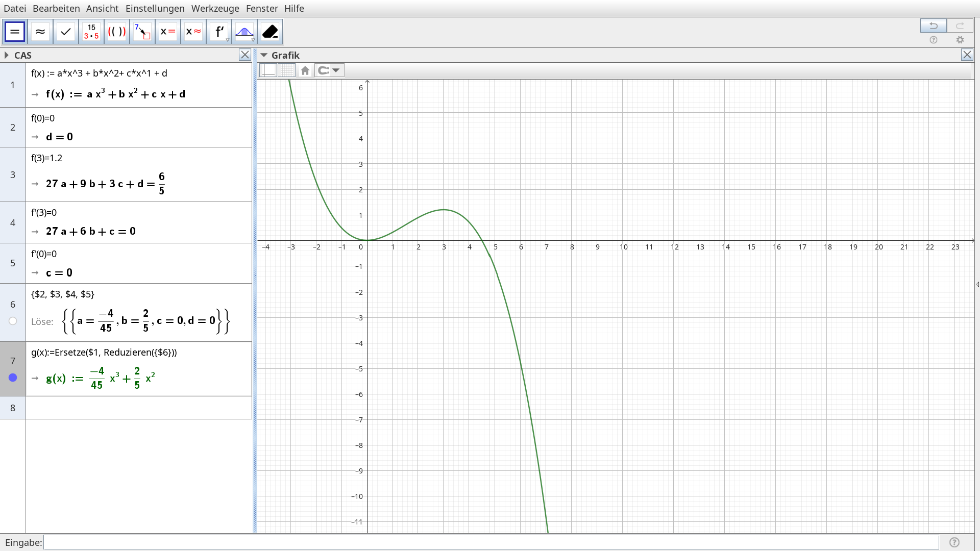980x551 pixels.
Task: Select the Factor tool (15 = 3·5)
Action: pos(91,32)
